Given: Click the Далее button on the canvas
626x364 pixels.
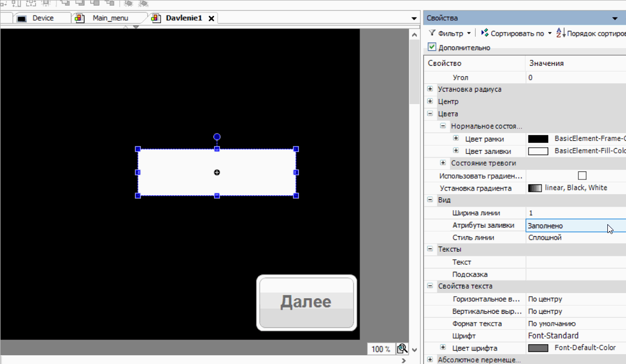Looking at the screenshot, I should pyautogui.click(x=306, y=302).
